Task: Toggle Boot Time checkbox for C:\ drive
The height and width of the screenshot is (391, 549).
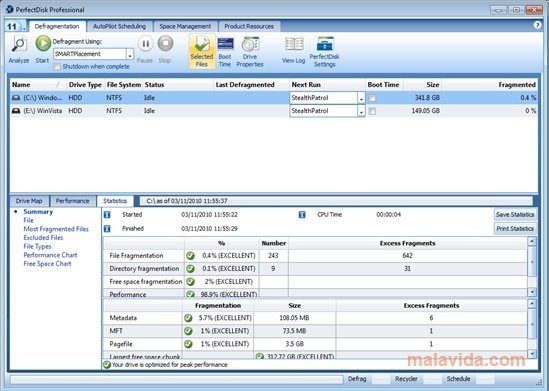Action: click(x=372, y=98)
